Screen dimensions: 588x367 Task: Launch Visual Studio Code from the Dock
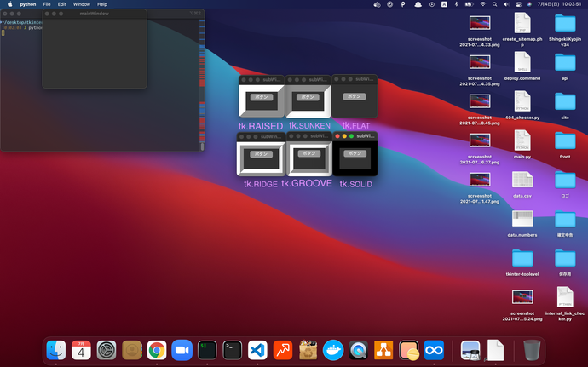257,350
